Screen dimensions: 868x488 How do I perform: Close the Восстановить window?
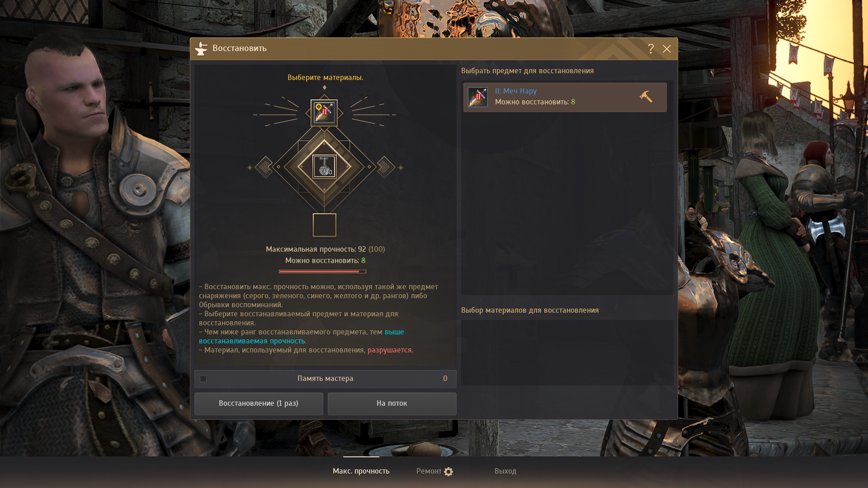click(667, 49)
